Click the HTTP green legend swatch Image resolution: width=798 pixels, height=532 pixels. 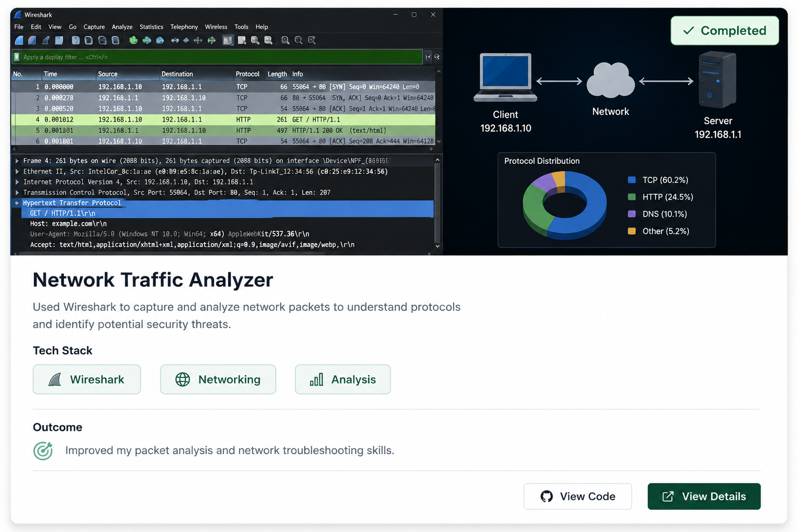[632, 197]
